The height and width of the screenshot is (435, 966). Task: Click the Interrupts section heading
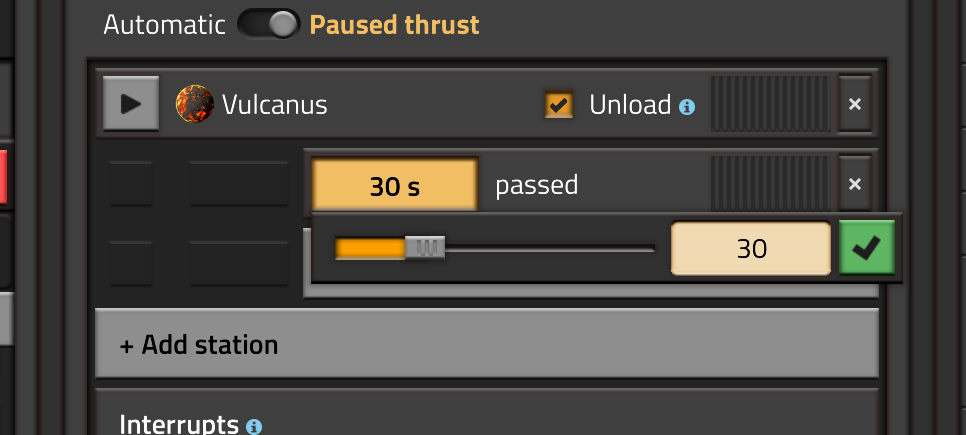tap(179, 424)
